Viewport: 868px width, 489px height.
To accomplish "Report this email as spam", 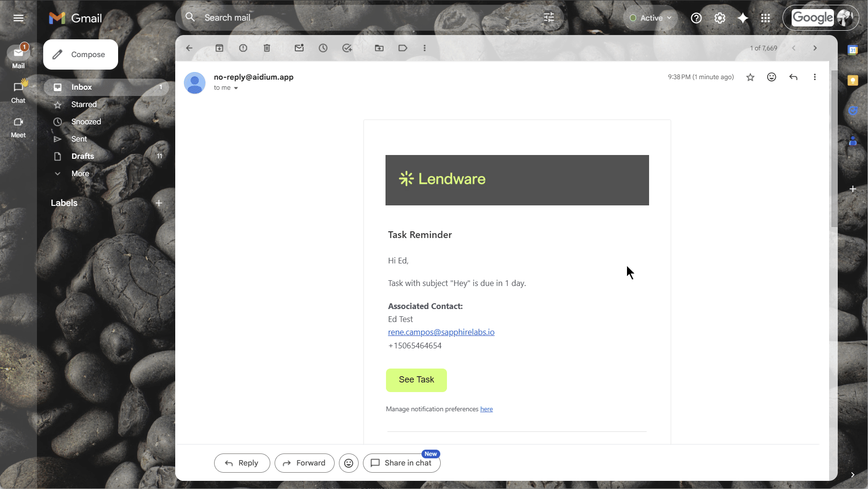I will click(243, 48).
